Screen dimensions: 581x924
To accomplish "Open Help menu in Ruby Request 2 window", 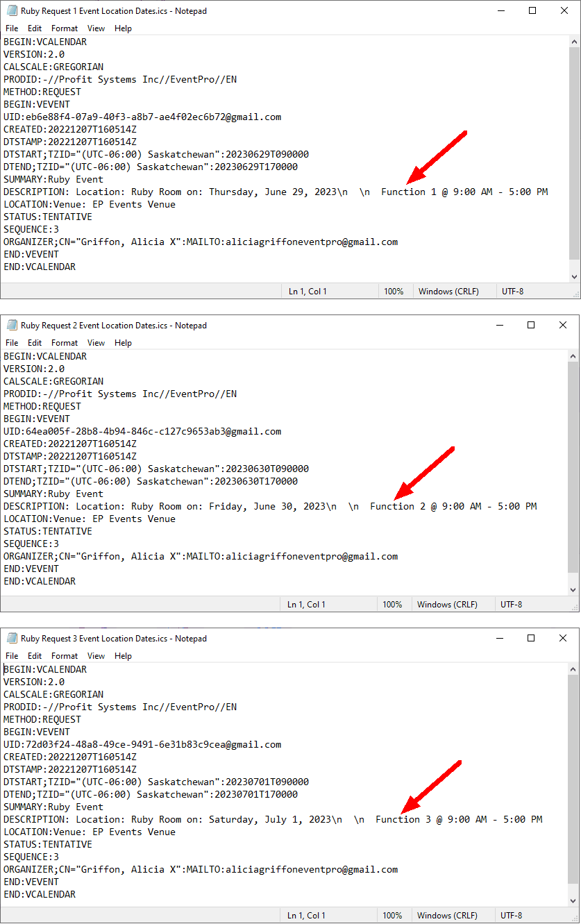I will [x=124, y=343].
